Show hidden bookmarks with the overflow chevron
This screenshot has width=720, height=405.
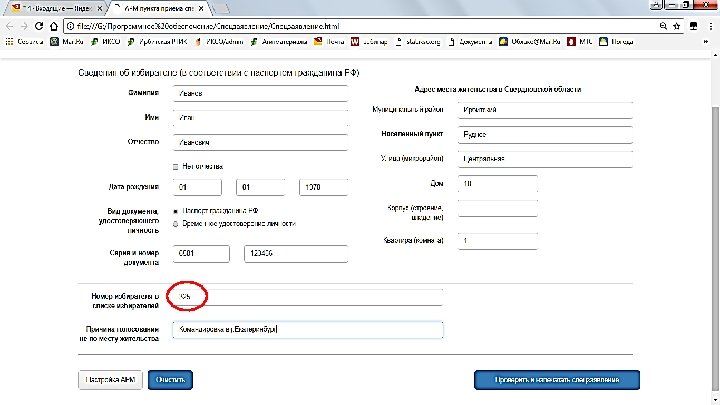click(x=706, y=42)
